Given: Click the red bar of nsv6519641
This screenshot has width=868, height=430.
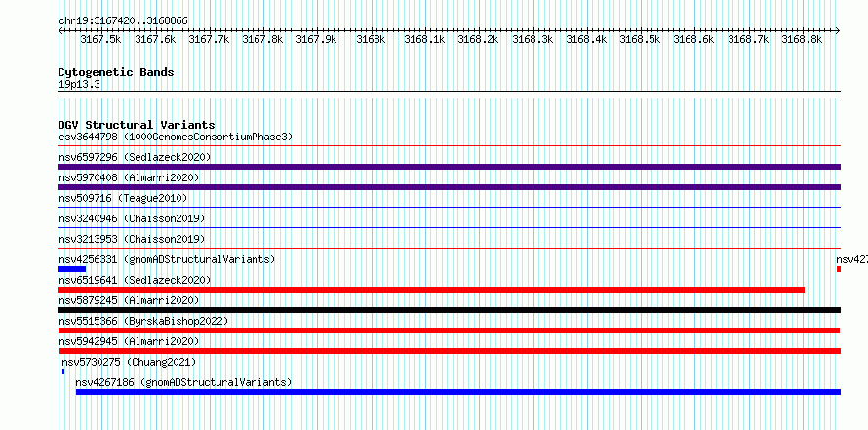Looking at the screenshot, I should point(431,290).
